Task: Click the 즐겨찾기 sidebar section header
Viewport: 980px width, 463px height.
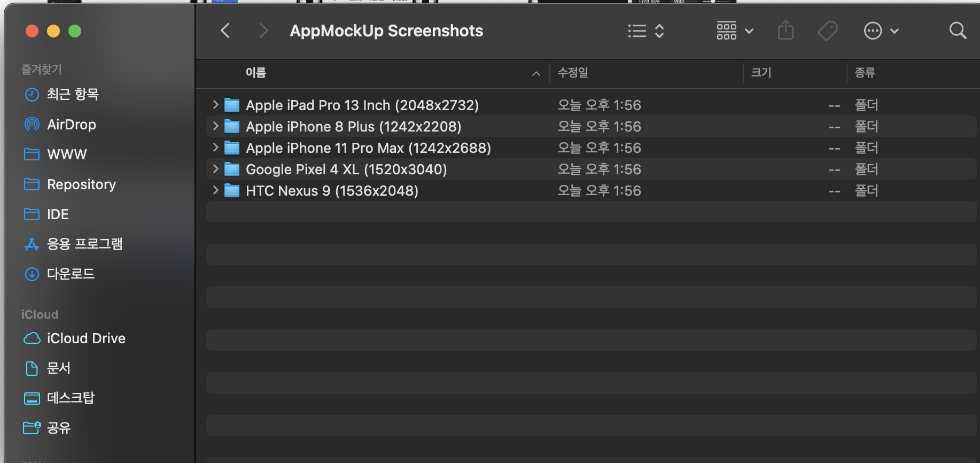Action: [x=42, y=70]
